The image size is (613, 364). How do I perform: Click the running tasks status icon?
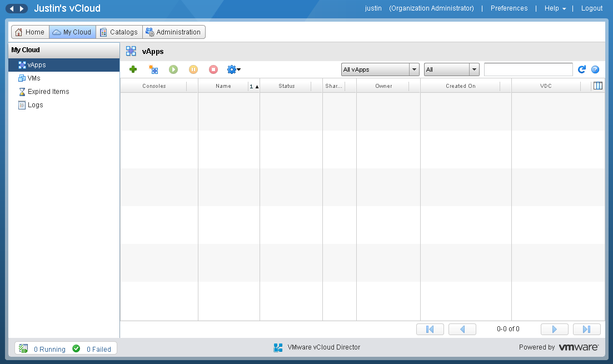pos(23,348)
